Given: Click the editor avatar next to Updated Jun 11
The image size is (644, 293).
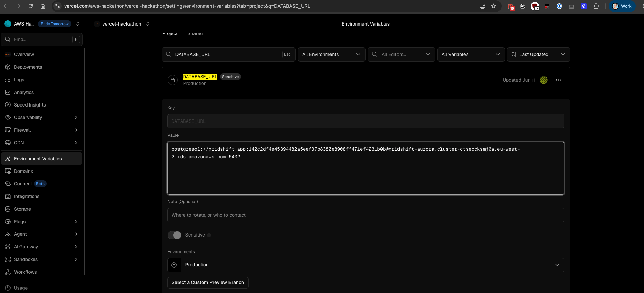Looking at the screenshot, I should tap(544, 80).
